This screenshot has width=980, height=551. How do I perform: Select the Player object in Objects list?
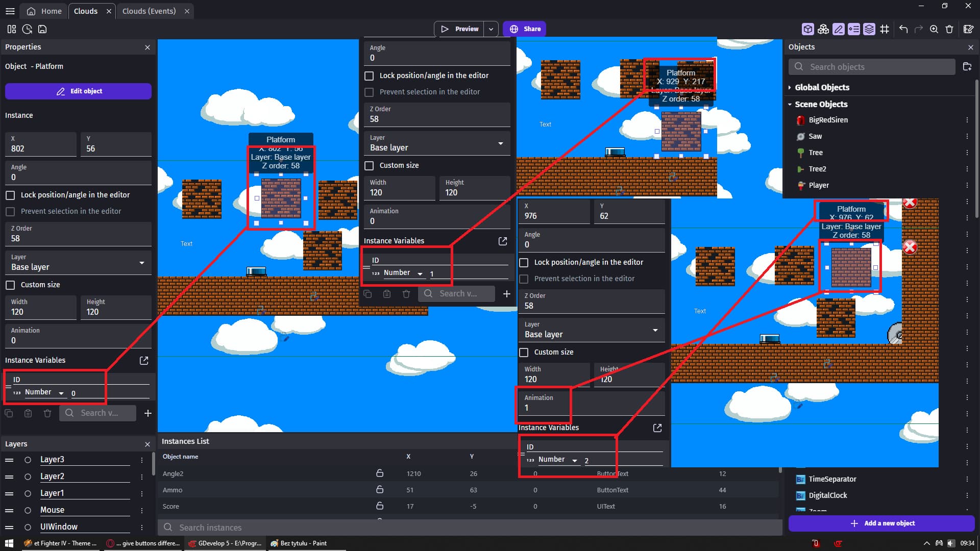tap(819, 185)
